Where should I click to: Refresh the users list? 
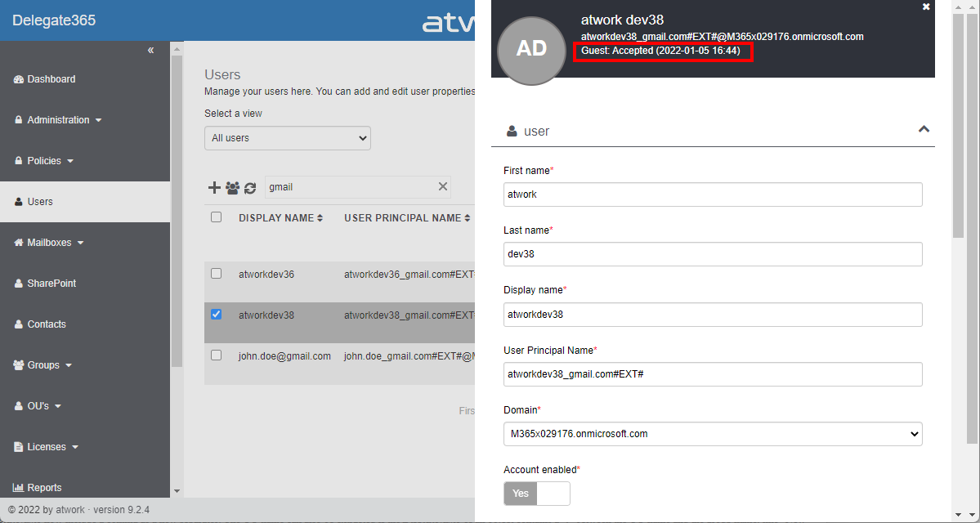[x=250, y=188]
